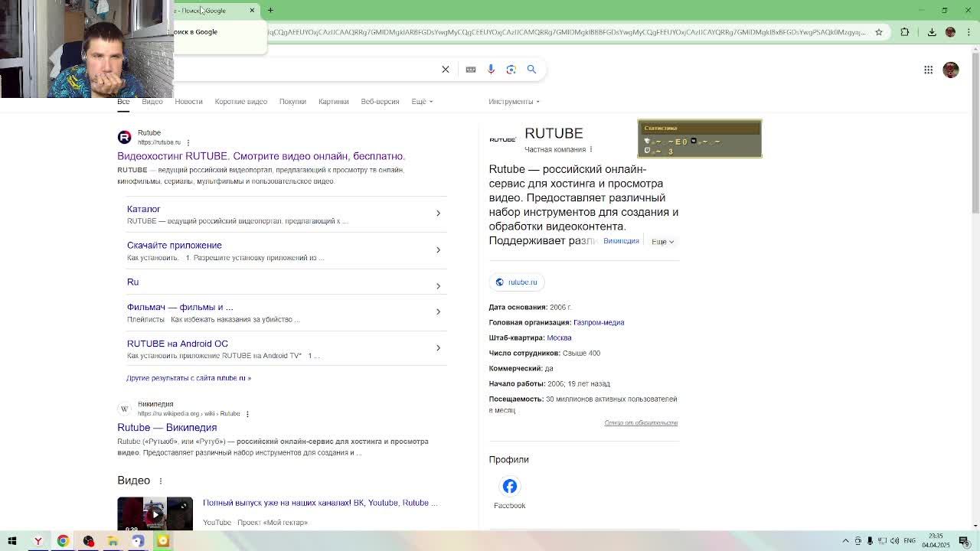
Task: Open the RUTUBE на Android ОС link
Action: click(x=178, y=344)
